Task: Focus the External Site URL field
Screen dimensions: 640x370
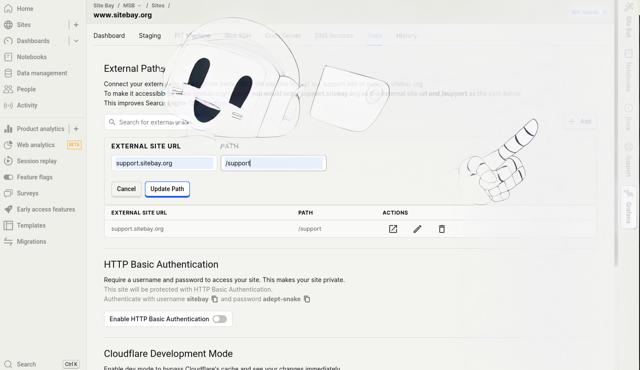Action: [x=164, y=163]
